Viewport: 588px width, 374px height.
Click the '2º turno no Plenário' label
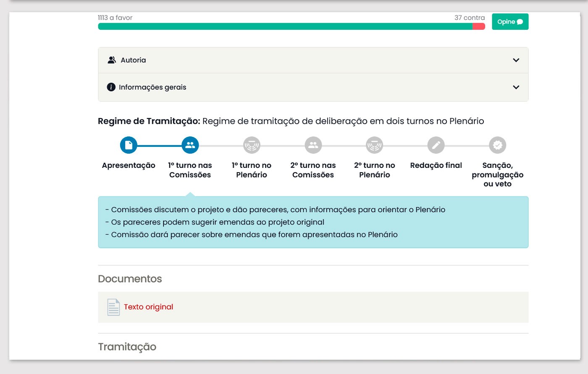(x=375, y=170)
